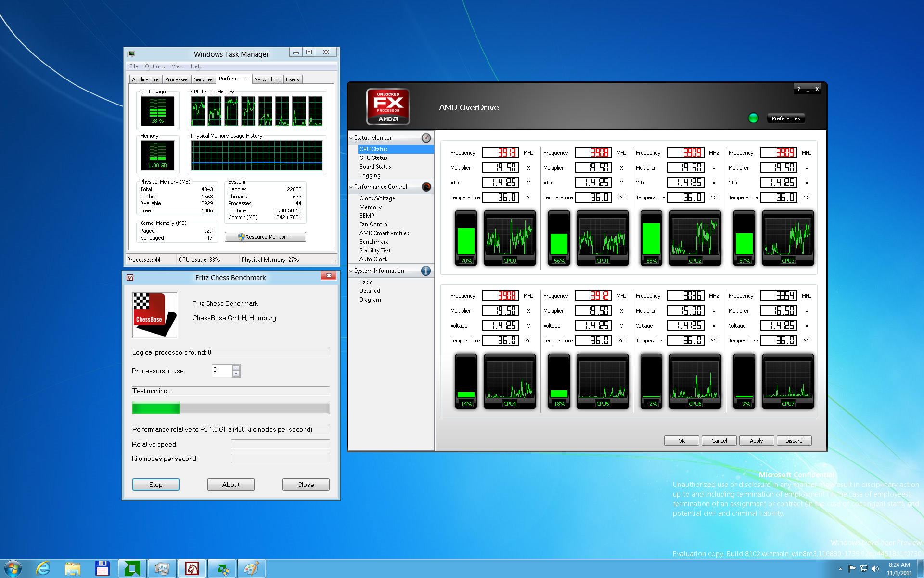Click the green status indicator light in OverDrive
The height and width of the screenshot is (578, 924).
tap(753, 118)
